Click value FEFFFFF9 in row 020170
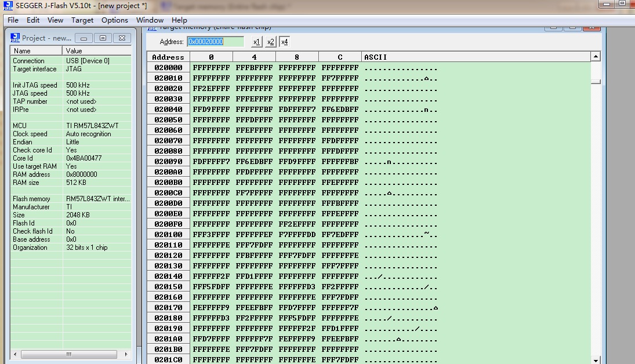The height and width of the screenshot is (364, 635). coord(212,307)
